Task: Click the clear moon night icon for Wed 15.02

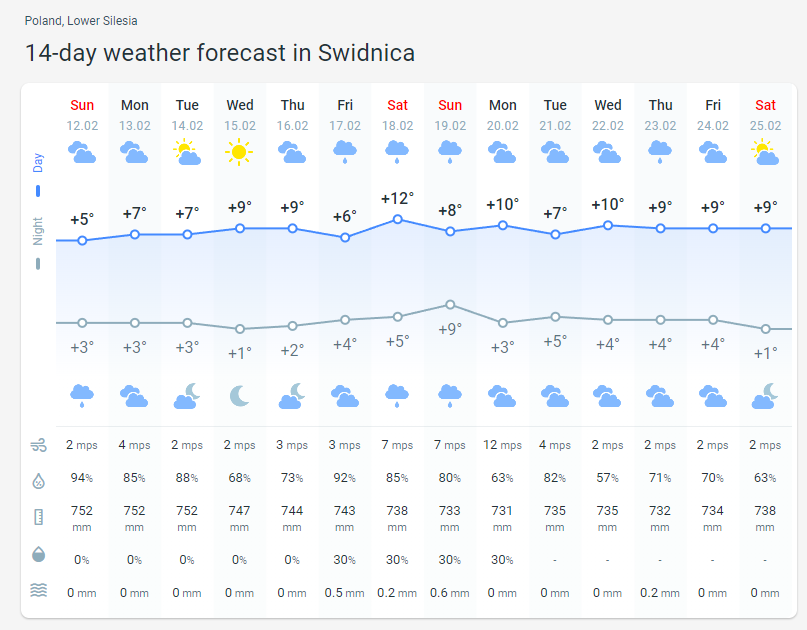Action: click(239, 396)
